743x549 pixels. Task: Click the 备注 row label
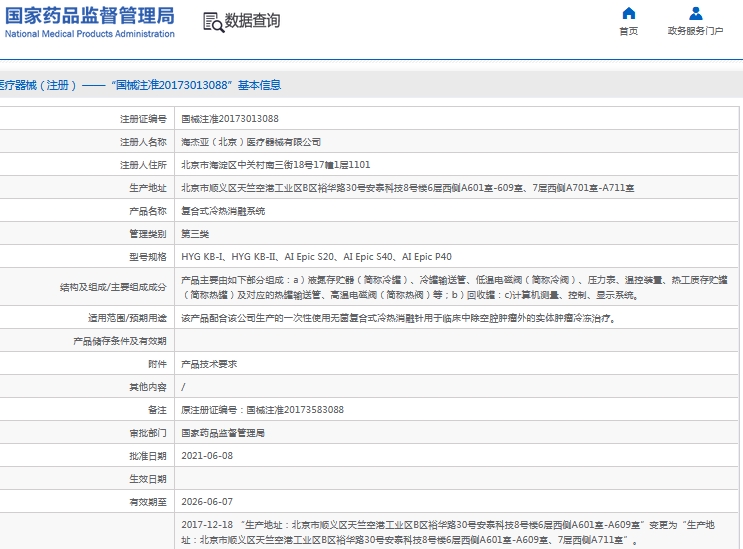coord(157,410)
